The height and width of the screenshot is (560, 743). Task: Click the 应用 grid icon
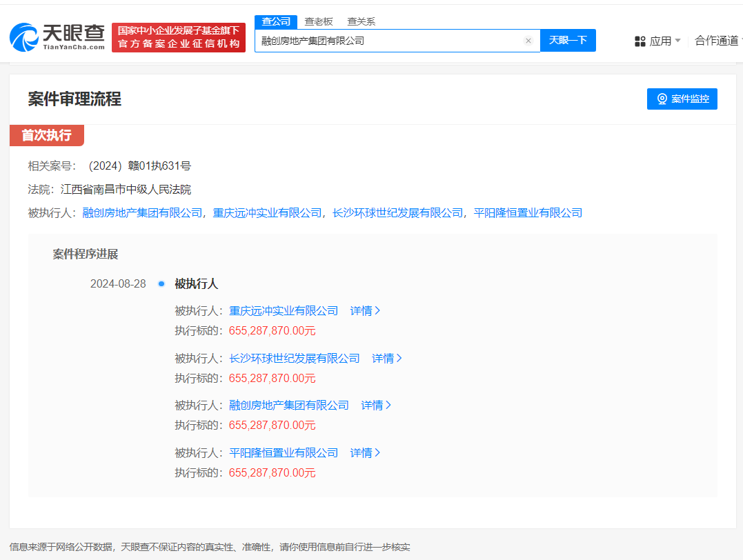point(640,41)
